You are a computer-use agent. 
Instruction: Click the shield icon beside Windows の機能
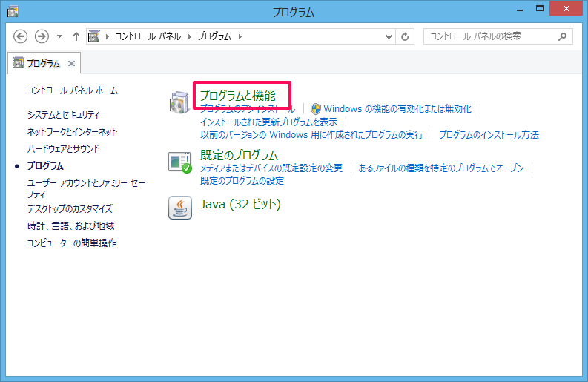coord(316,109)
